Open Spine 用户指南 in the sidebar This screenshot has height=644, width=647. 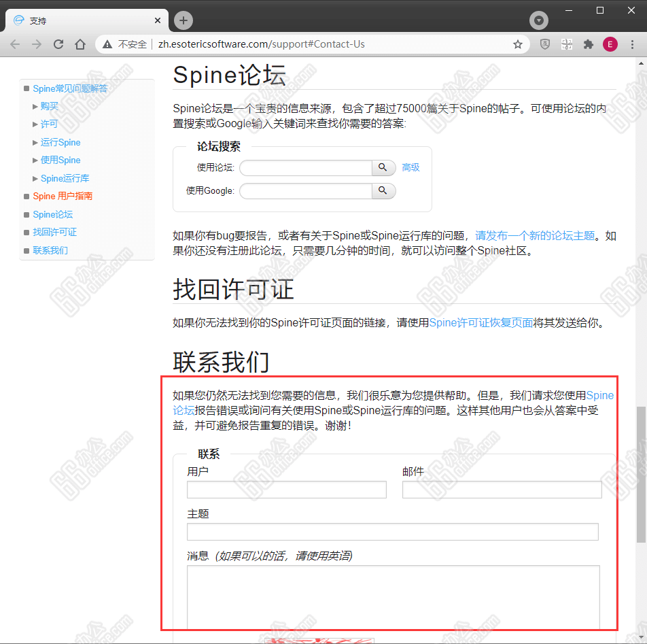(x=63, y=196)
